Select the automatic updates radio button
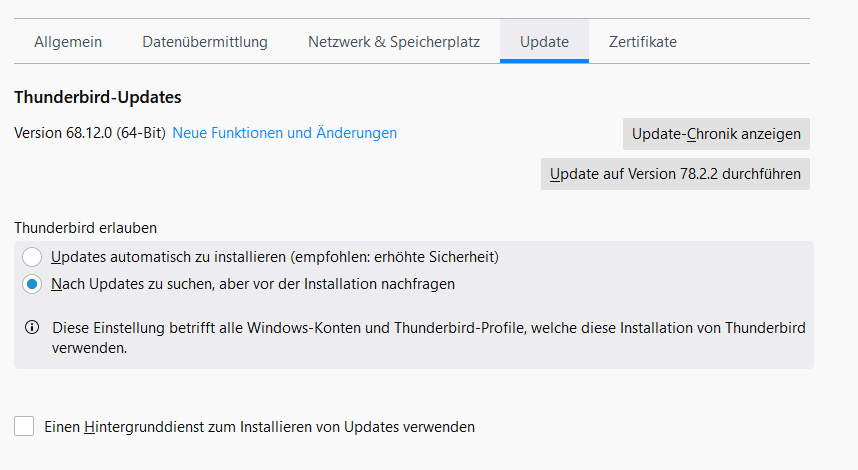This screenshot has height=470, width=858. (32, 257)
